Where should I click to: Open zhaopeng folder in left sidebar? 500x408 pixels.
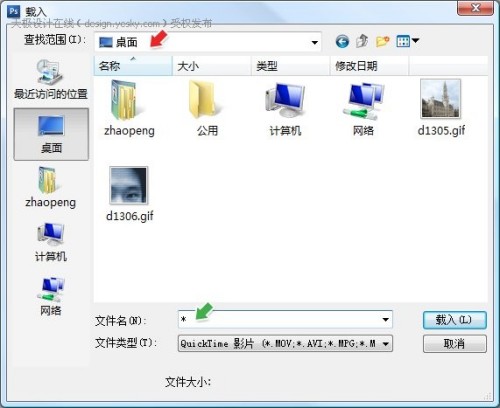click(51, 187)
